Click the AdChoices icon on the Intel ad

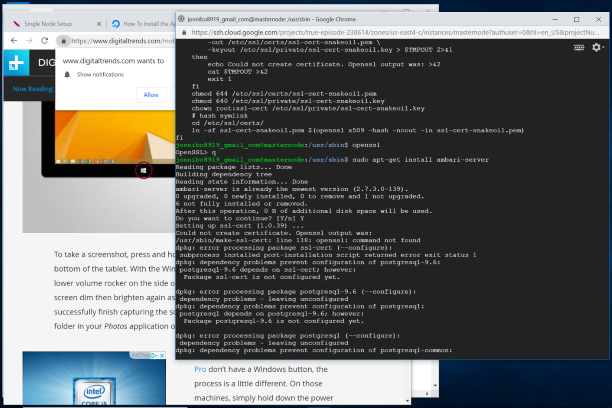click(x=154, y=355)
